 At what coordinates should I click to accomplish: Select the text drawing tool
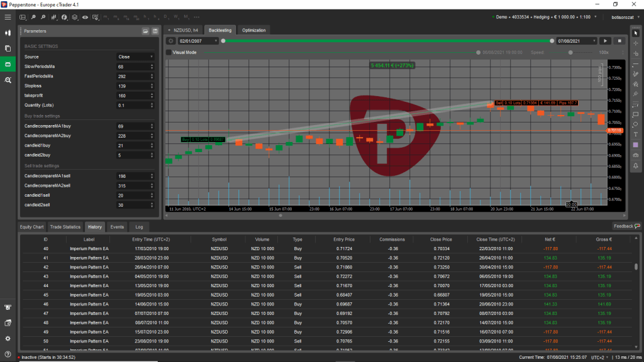point(636,134)
